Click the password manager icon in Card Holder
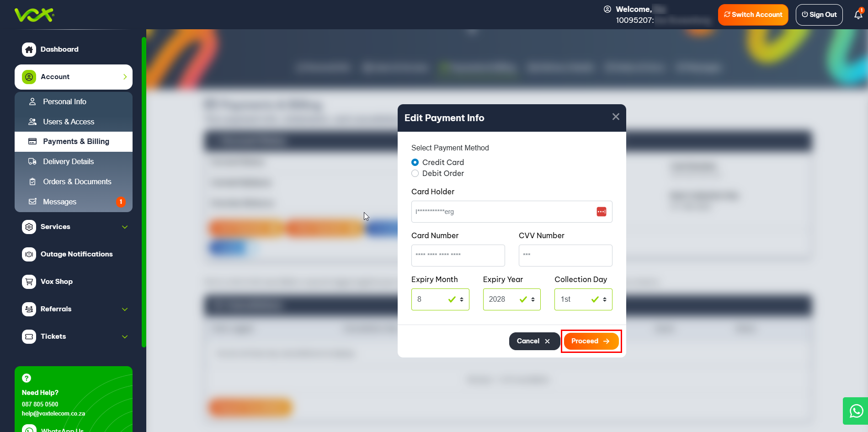The image size is (868, 432). 601,212
